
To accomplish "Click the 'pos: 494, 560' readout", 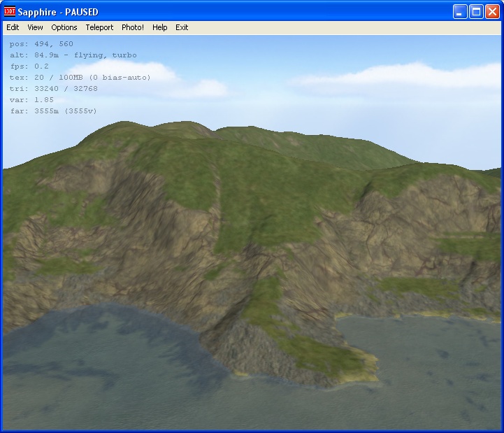I will click(x=41, y=44).
